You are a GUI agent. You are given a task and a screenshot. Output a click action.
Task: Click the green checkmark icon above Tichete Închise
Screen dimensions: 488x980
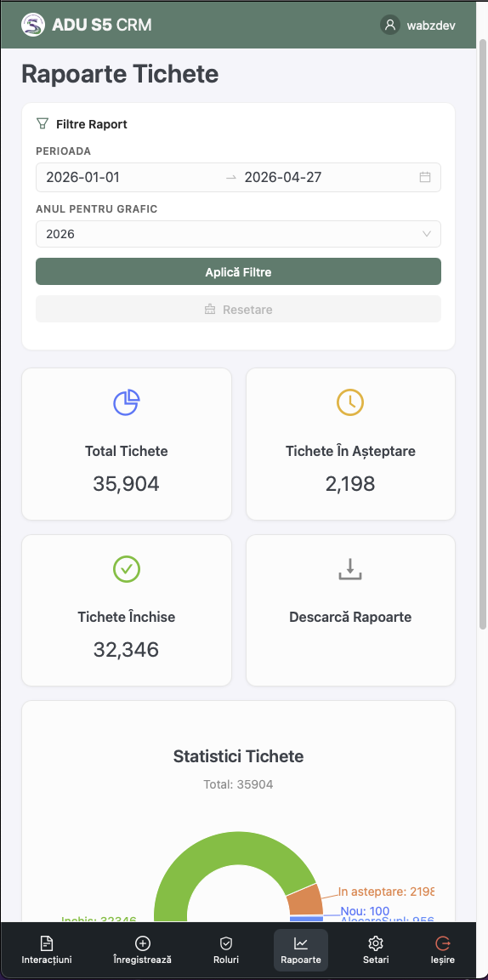click(126, 568)
